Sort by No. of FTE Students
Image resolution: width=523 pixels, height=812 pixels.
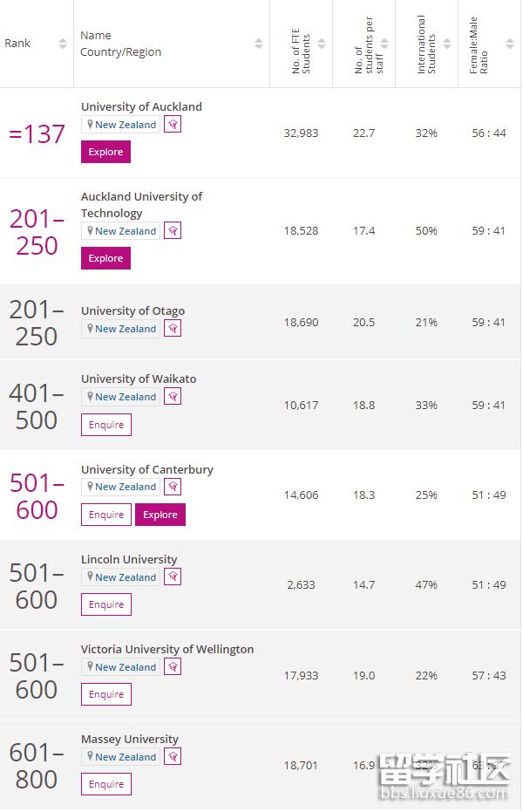pyautogui.click(x=322, y=44)
